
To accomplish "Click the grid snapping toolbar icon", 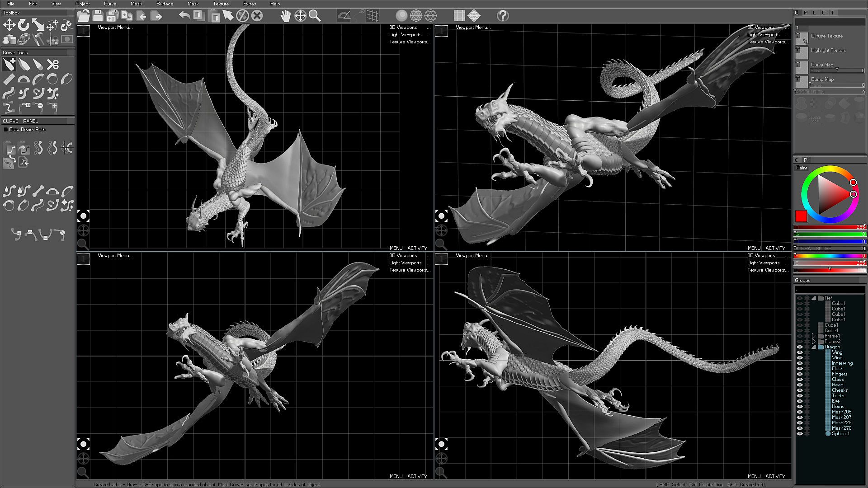I will (x=373, y=16).
